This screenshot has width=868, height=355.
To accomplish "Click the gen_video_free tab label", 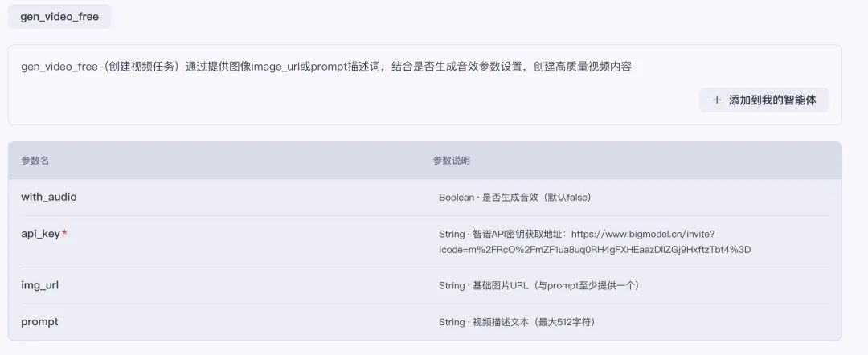I will [59, 17].
